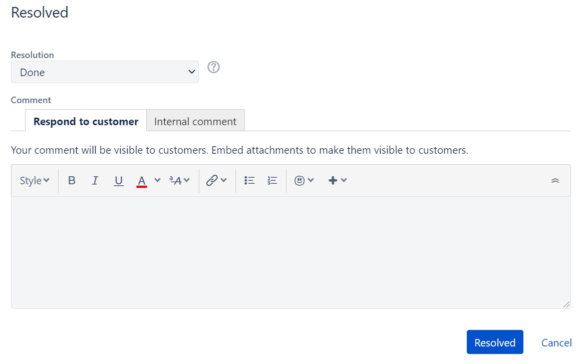The height and width of the screenshot is (364, 588).
Task: Apply red text color to the comment
Action: (x=142, y=180)
